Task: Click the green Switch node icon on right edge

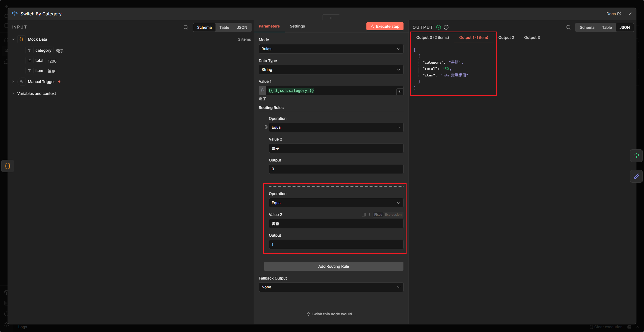Action: coord(636,156)
